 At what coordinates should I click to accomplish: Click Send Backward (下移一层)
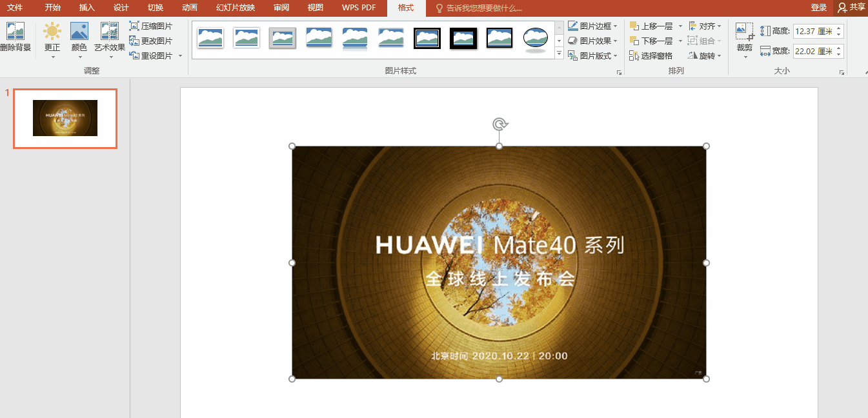point(652,41)
